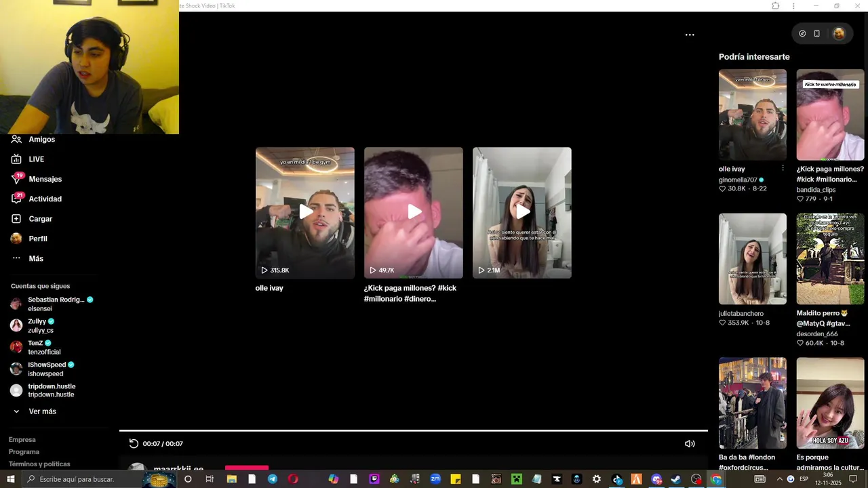868x488 pixels.
Task: Expand Ver más followed accounts
Action: (42, 411)
